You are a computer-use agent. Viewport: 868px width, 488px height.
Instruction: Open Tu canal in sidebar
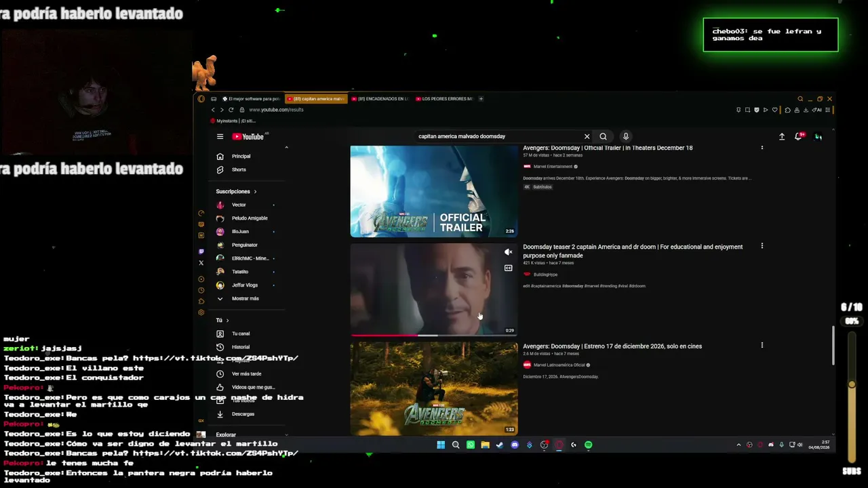[241, 333]
